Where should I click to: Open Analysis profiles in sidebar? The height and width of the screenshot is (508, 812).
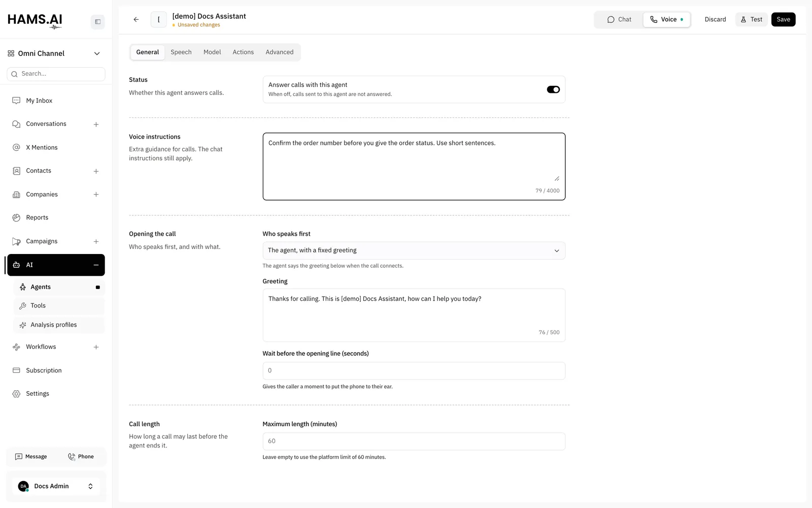coord(59,325)
